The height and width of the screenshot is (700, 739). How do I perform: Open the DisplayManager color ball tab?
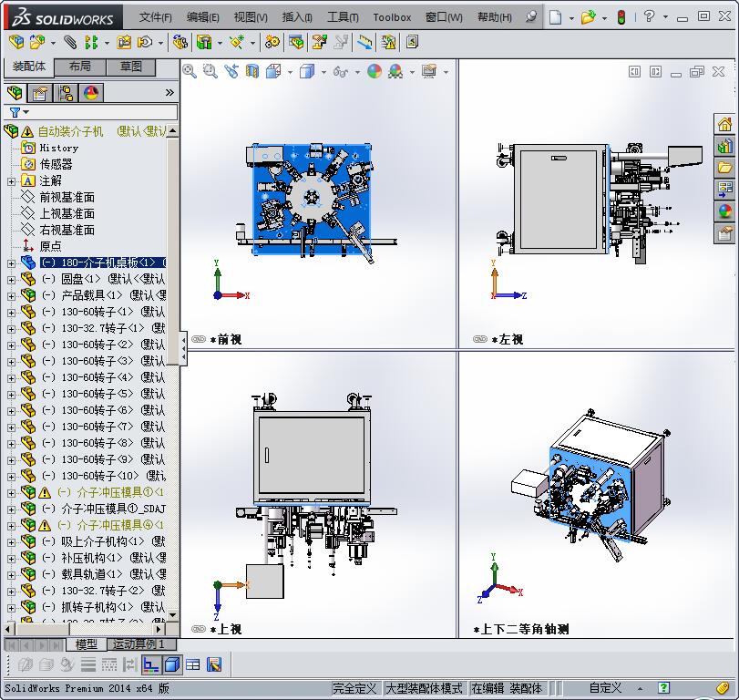(91, 93)
